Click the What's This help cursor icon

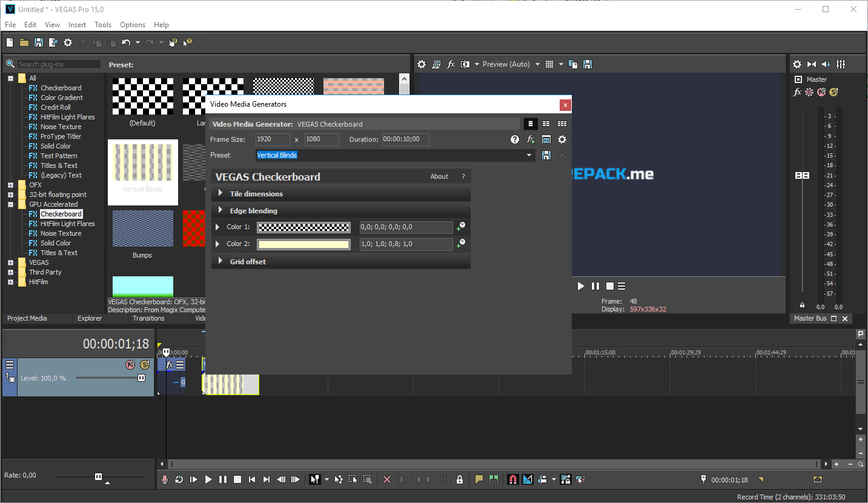188,42
